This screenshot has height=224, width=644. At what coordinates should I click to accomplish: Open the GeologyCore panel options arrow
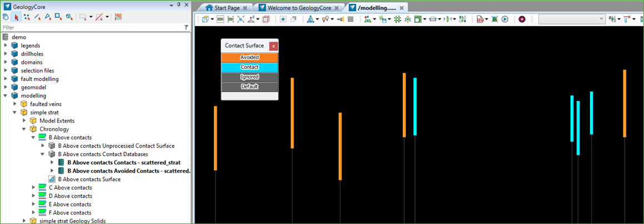point(172,5)
